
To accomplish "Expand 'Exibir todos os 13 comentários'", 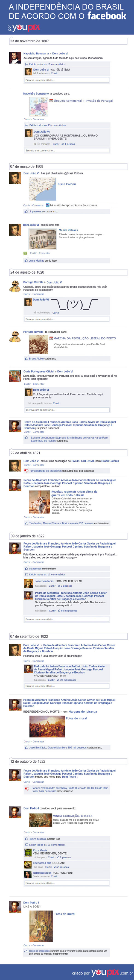I will 47,125.
